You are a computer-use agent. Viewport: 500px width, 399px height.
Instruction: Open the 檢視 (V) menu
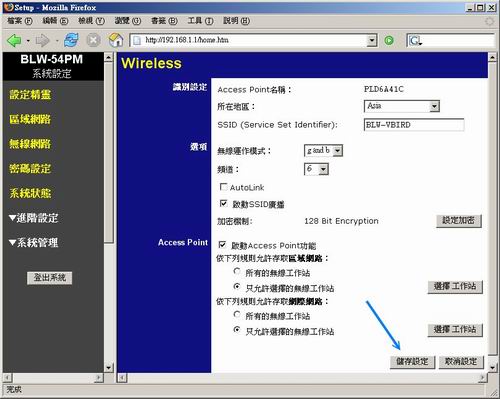point(91,21)
